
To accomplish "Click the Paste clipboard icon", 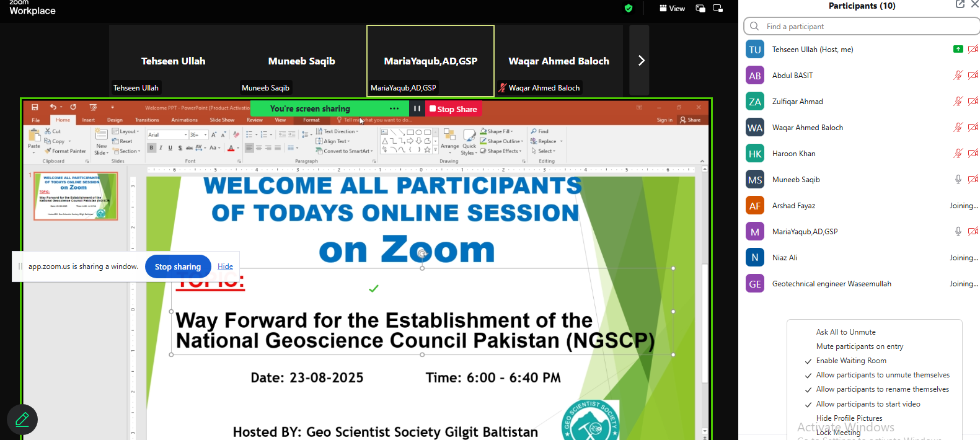I will [34, 136].
